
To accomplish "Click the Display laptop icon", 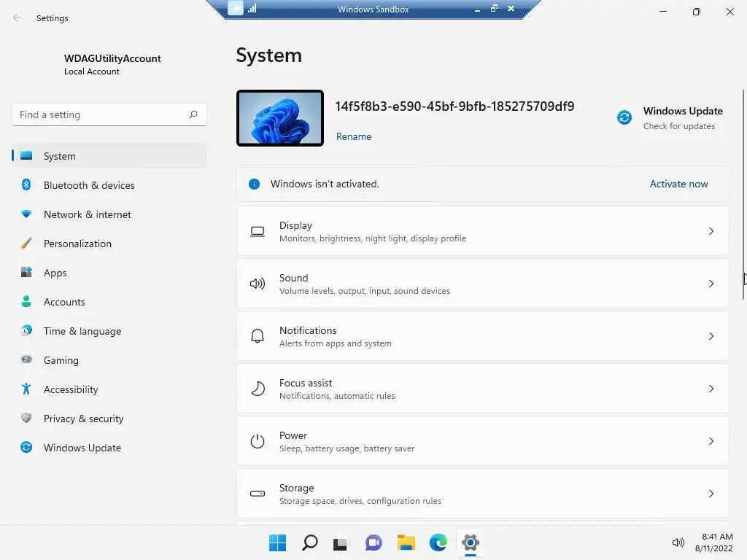I will [x=258, y=231].
